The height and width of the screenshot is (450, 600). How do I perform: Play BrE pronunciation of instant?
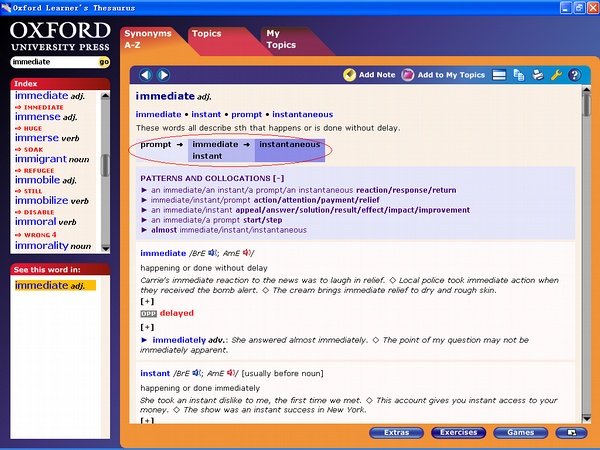coord(196,373)
